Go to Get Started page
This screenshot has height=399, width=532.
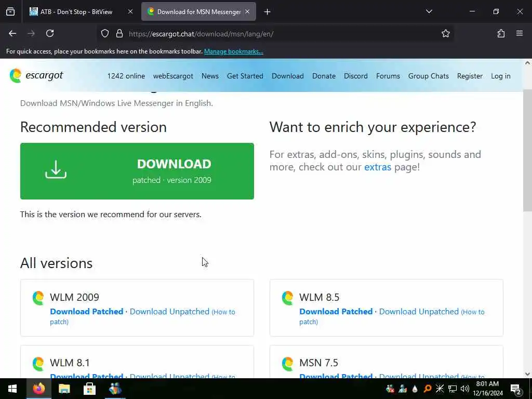tap(245, 76)
